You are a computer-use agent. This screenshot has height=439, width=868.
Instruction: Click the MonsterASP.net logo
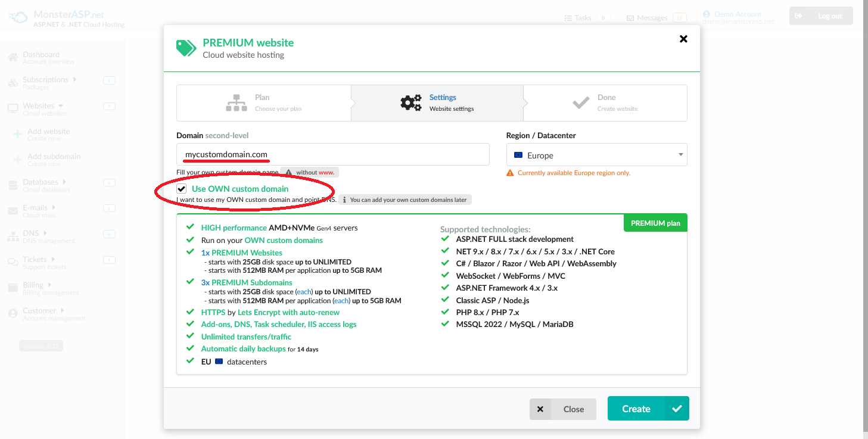click(x=67, y=18)
